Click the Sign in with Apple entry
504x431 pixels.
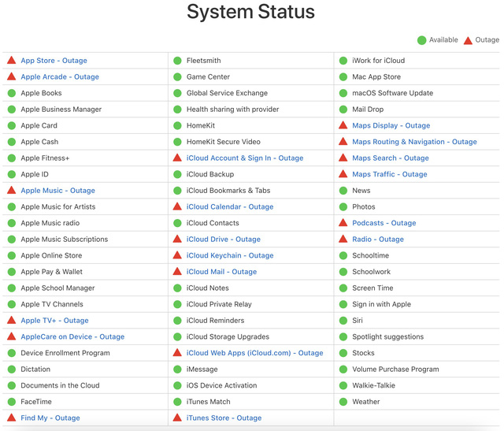point(381,304)
